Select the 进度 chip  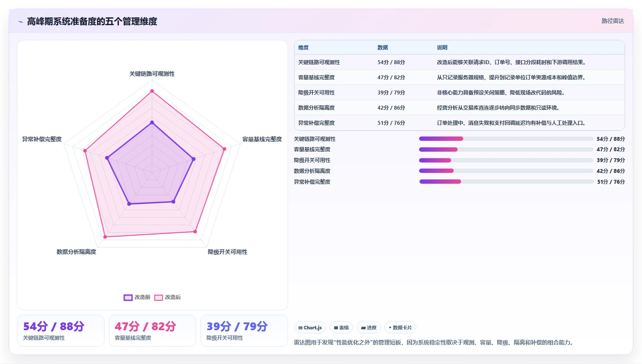tap(369, 328)
